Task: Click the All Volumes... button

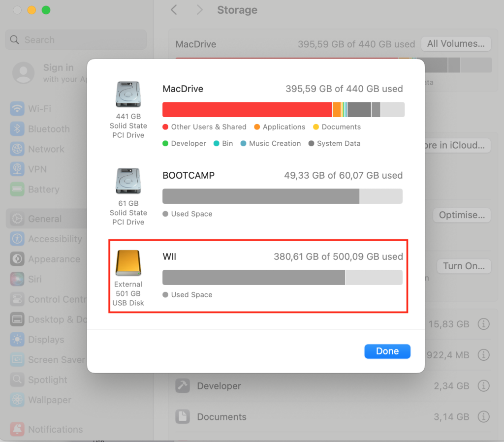Action: coord(456,44)
